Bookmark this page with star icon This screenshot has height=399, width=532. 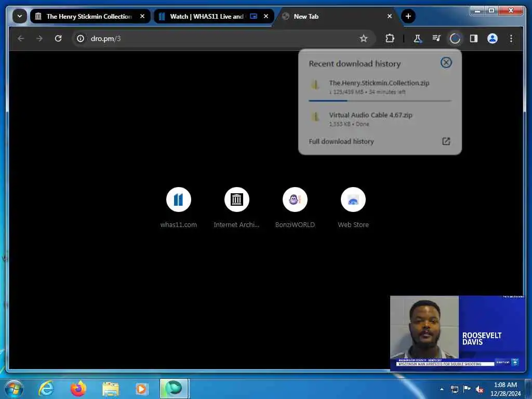click(363, 38)
